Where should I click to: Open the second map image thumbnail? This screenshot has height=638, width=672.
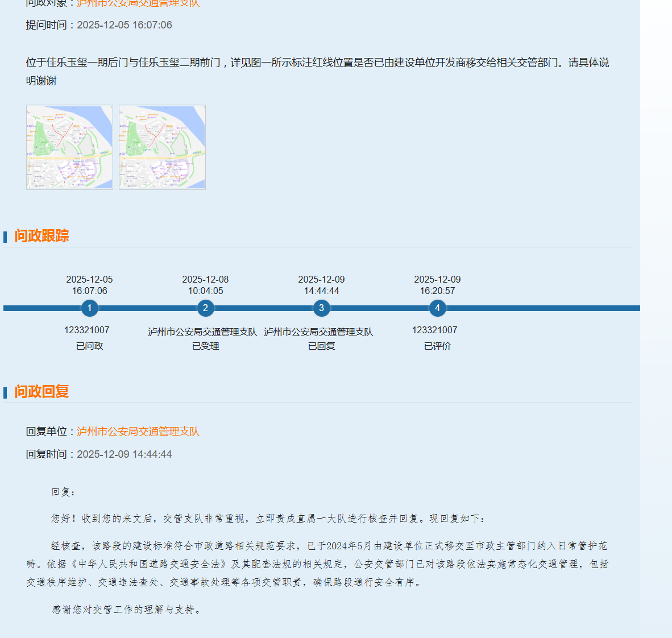click(162, 147)
